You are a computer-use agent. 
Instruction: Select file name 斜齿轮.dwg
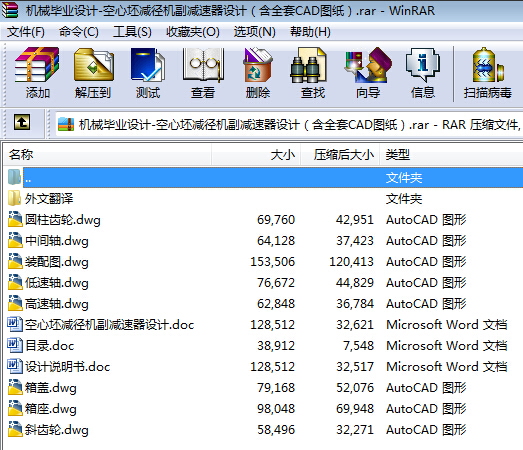click(x=57, y=430)
